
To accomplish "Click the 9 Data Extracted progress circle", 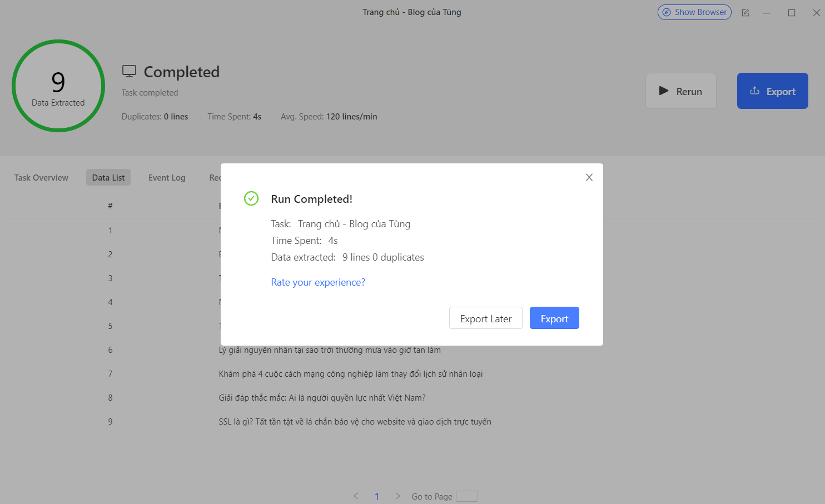I will click(58, 86).
